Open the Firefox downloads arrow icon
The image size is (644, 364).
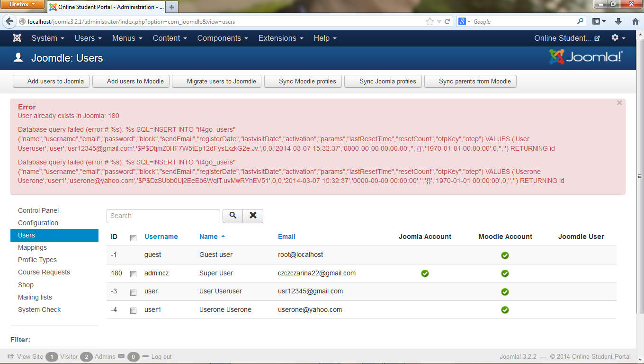point(618,21)
